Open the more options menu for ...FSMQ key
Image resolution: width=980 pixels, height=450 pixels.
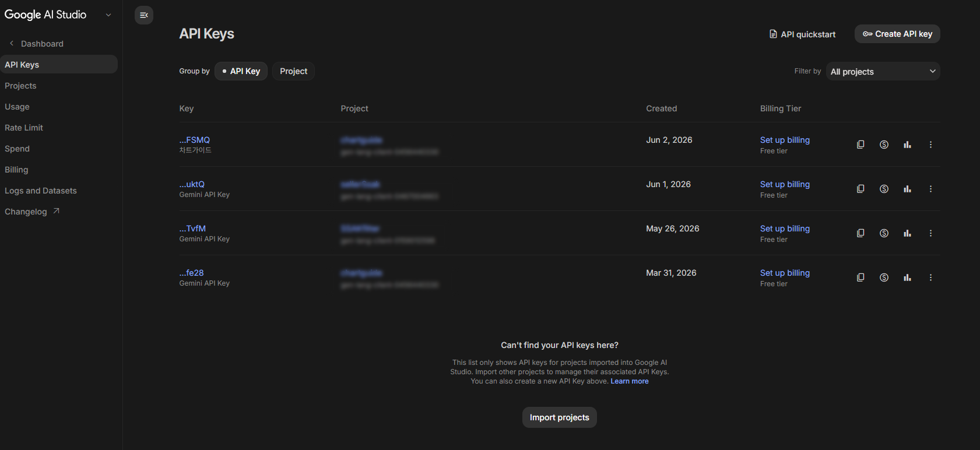click(x=930, y=145)
